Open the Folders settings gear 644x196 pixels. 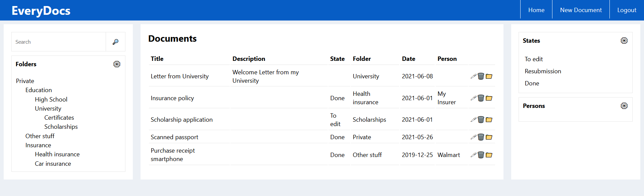point(117,64)
